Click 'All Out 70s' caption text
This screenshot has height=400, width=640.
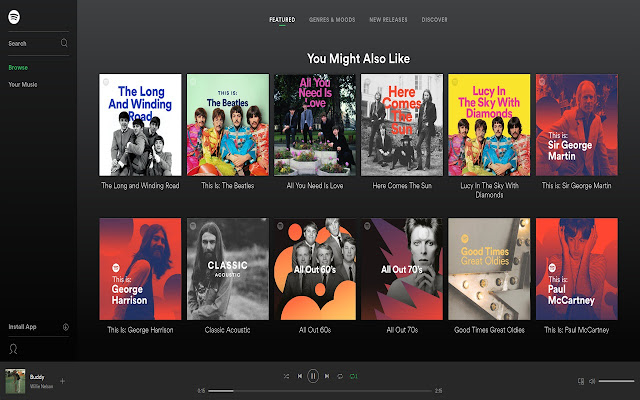pos(402,330)
